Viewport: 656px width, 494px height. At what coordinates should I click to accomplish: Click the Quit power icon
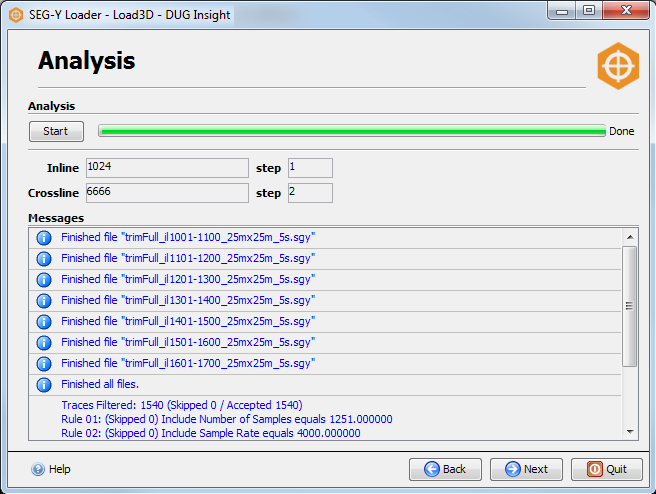coord(594,469)
